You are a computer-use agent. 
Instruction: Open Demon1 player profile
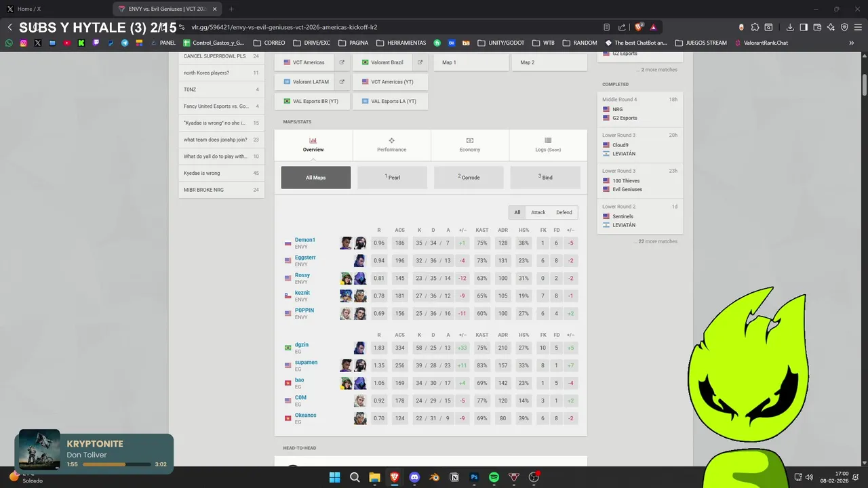click(304, 240)
